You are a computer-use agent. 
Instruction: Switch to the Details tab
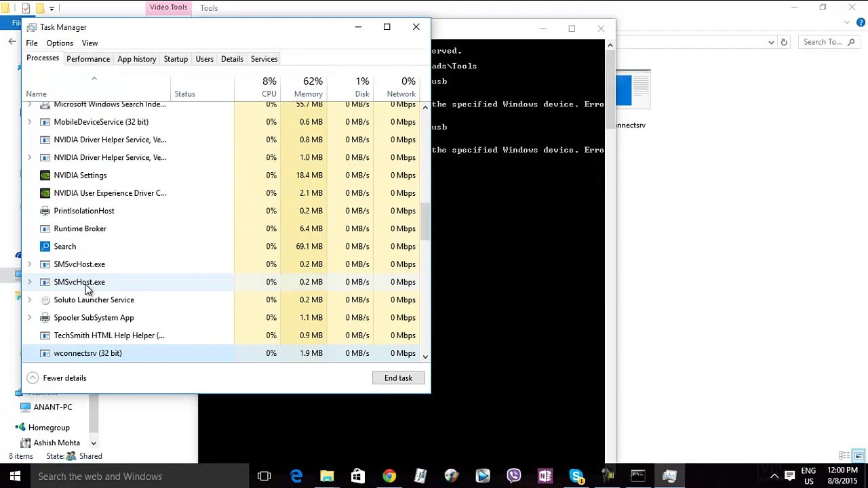[232, 59]
